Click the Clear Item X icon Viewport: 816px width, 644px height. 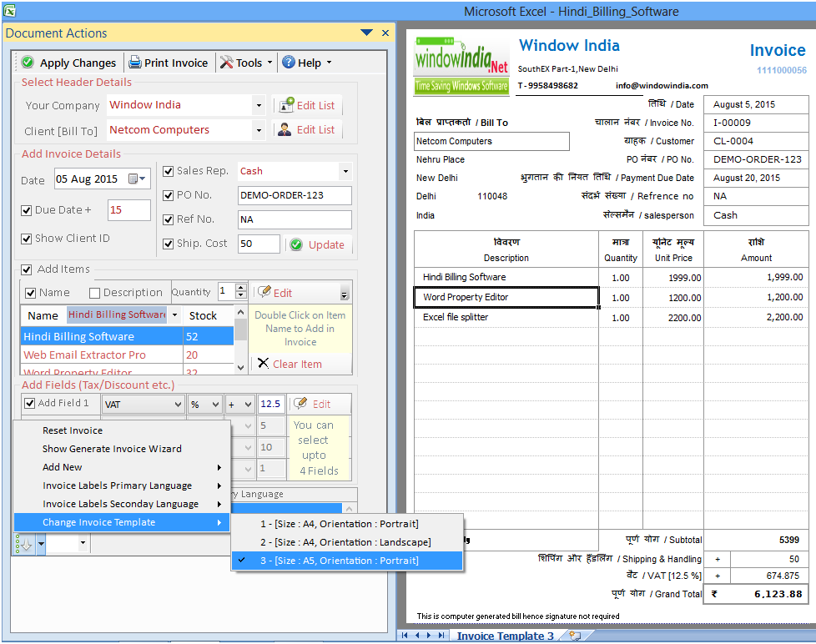pos(264,364)
